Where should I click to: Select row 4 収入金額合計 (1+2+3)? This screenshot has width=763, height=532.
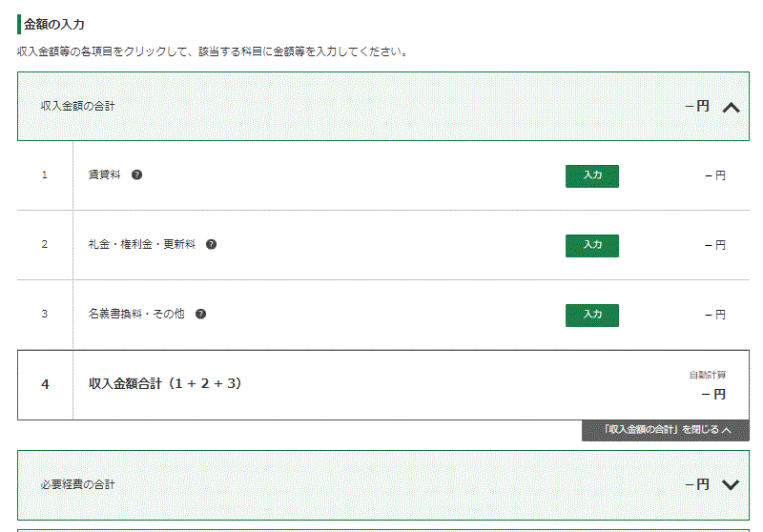pyautogui.click(x=383, y=384)
